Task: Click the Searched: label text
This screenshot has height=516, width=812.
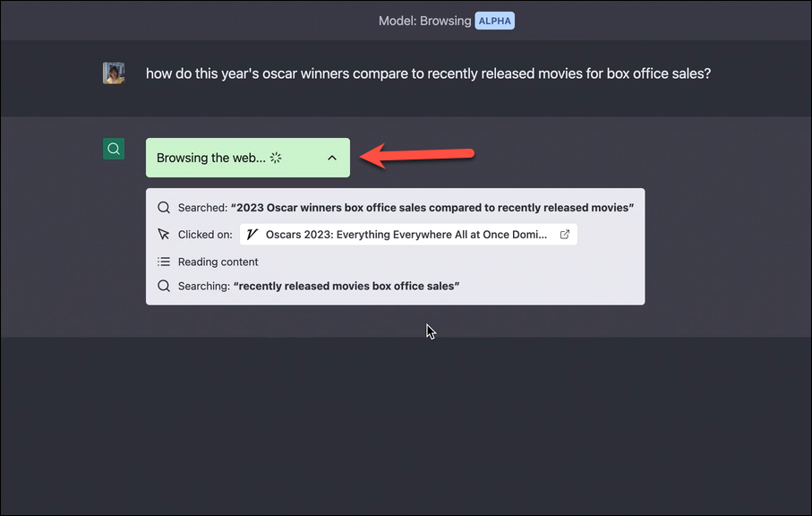Action: [x=202, y=208]
